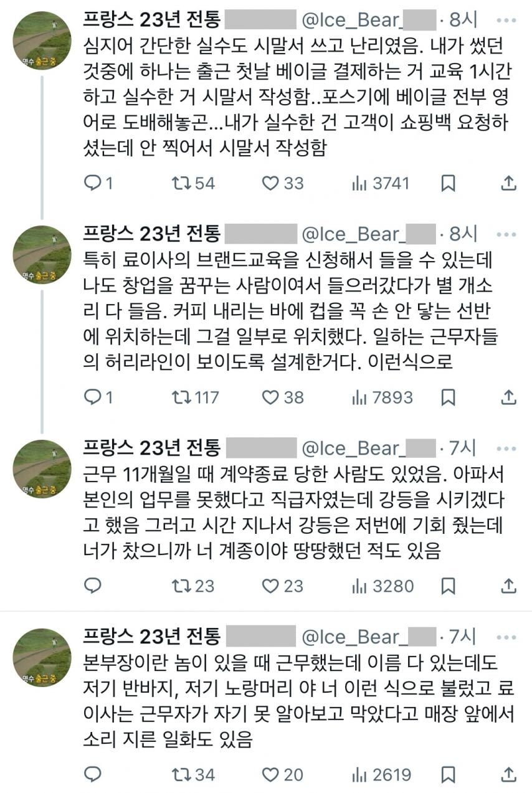Bookmark the tweet about 브랜드교육
The width and height of the screenshot is (532, 793).
tap(448, 397)
